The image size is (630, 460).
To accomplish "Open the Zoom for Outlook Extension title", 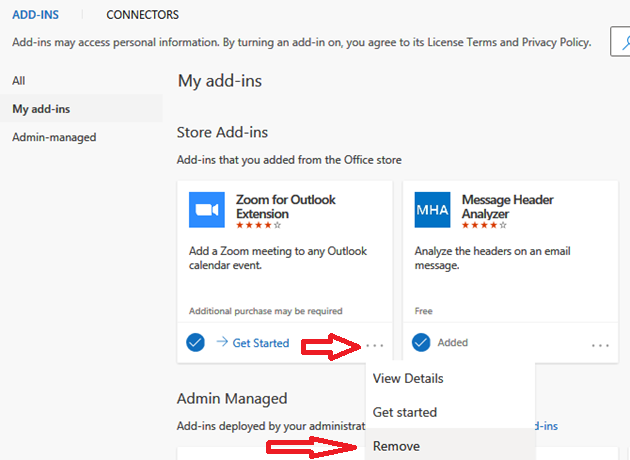I will point(285,206).
